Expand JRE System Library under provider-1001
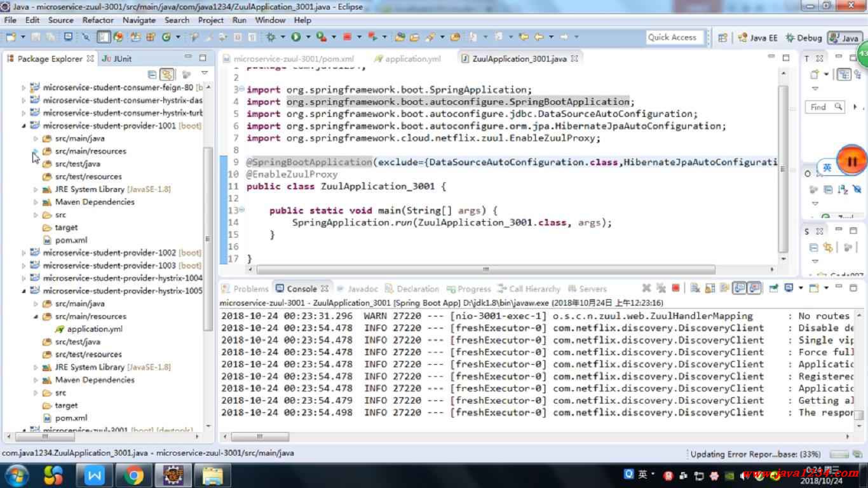The height and width of the screenshot is (488, 868). 36,189
